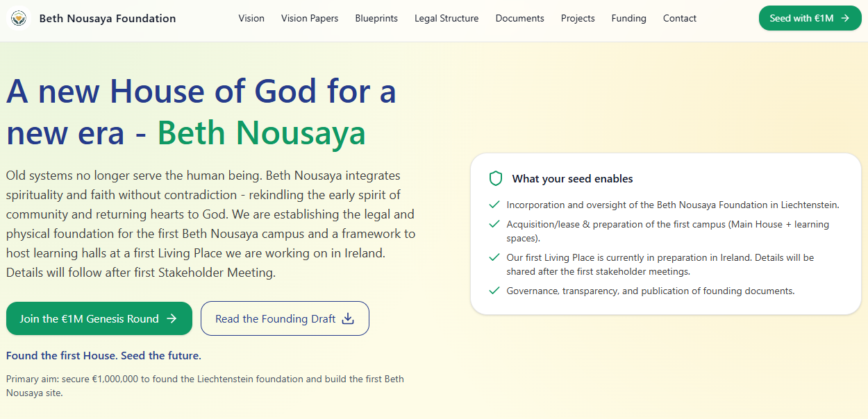
Task: Click the checkmark next to Incorporation and oversight
Action: tap(494, 205)
